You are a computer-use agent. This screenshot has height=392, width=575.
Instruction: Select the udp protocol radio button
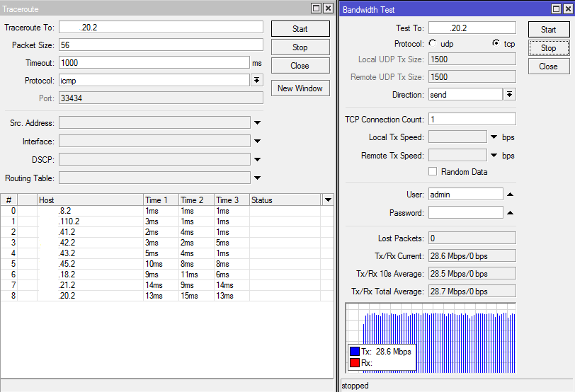433,44
